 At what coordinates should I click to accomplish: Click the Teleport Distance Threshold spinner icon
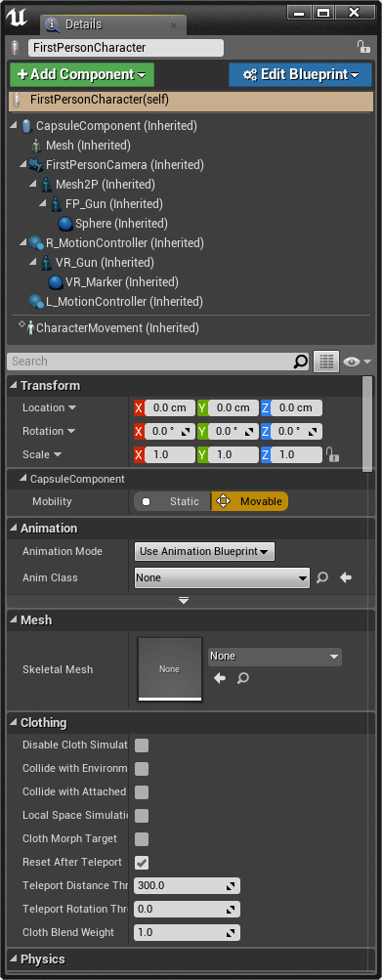231,885
